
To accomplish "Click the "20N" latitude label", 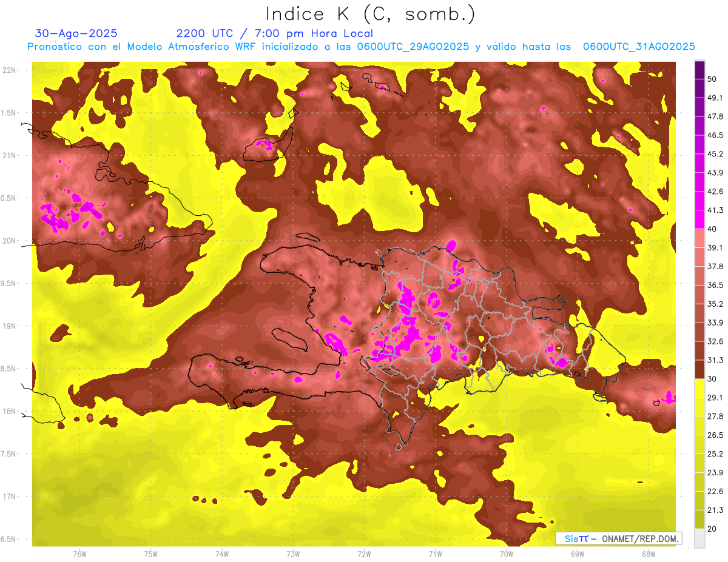I will click(10, 241).
